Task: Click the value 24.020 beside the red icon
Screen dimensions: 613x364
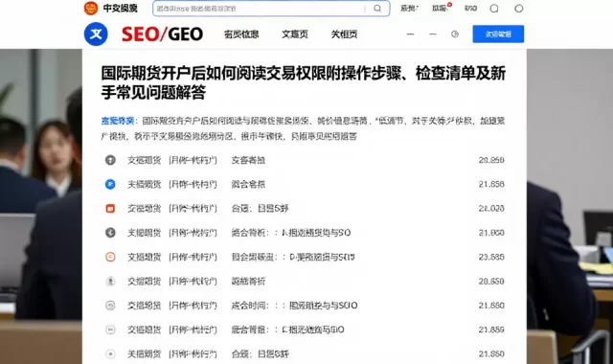Action: [x=491, y=209]
